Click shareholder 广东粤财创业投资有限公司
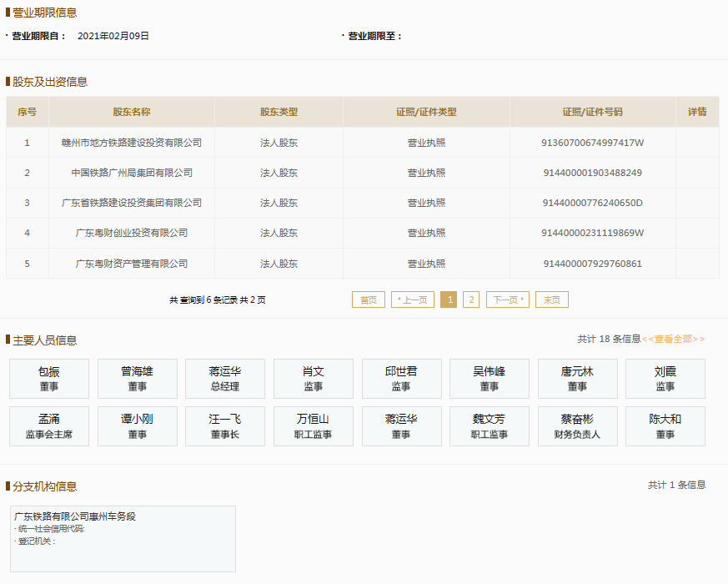The height and width of the screenshot is (584, 728). [x=132, y=233]
